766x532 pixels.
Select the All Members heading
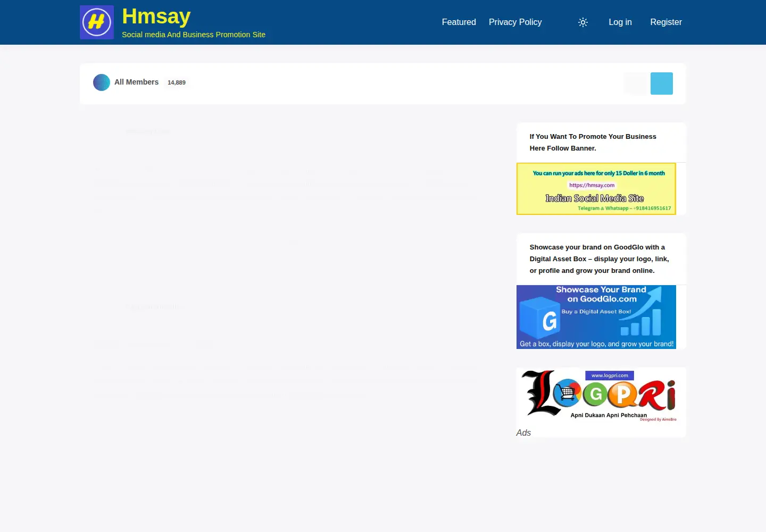pos(137,82)
